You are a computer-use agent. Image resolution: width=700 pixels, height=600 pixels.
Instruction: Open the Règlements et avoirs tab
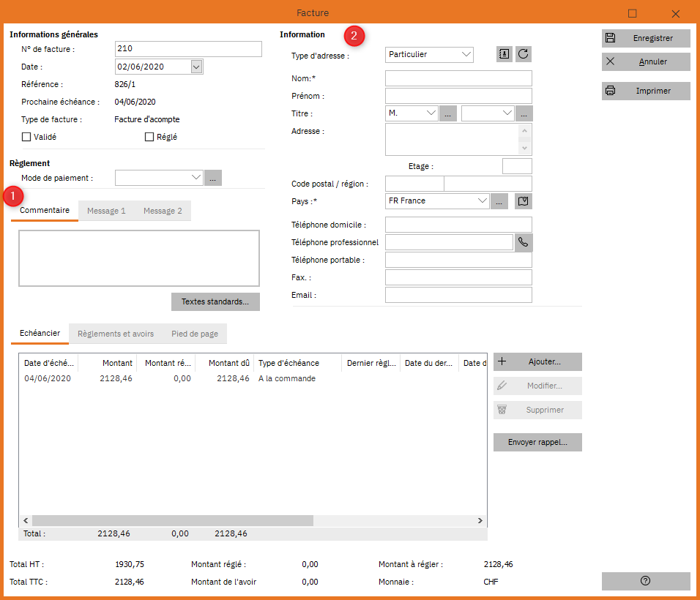(x=116, y=334)
